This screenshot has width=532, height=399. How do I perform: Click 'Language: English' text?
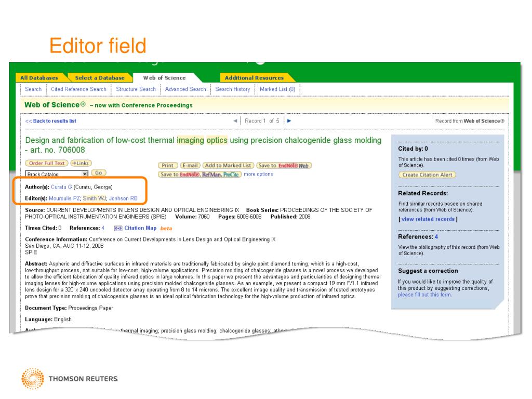(48, 320)
